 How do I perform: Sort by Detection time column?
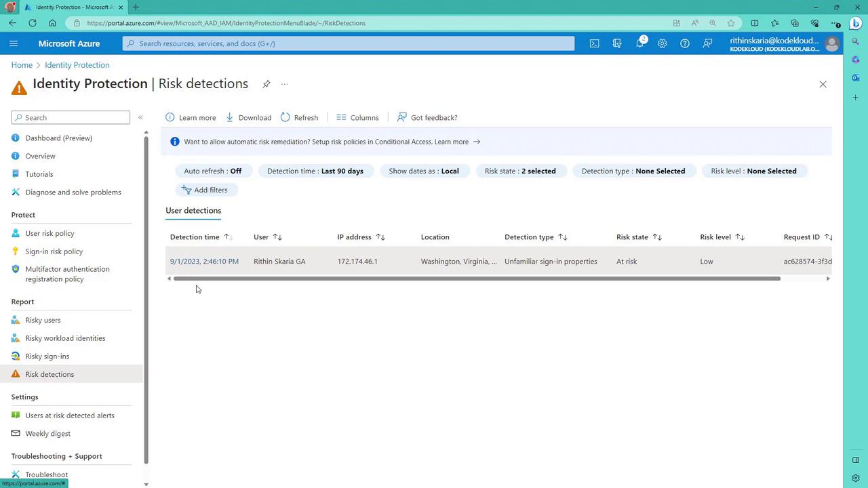coord(201,237)
